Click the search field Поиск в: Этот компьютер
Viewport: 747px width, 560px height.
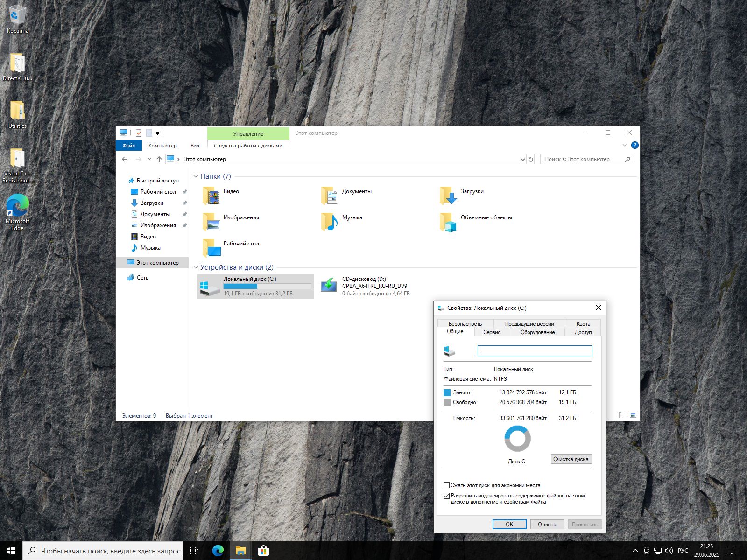pos(587,159)
